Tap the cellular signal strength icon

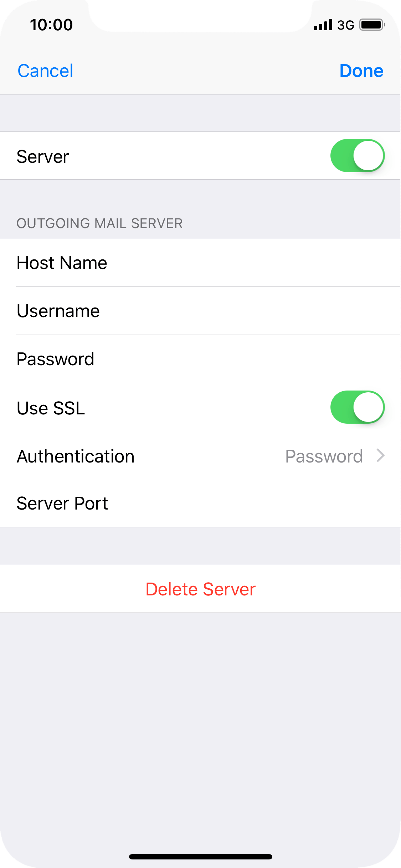point(323,25)
